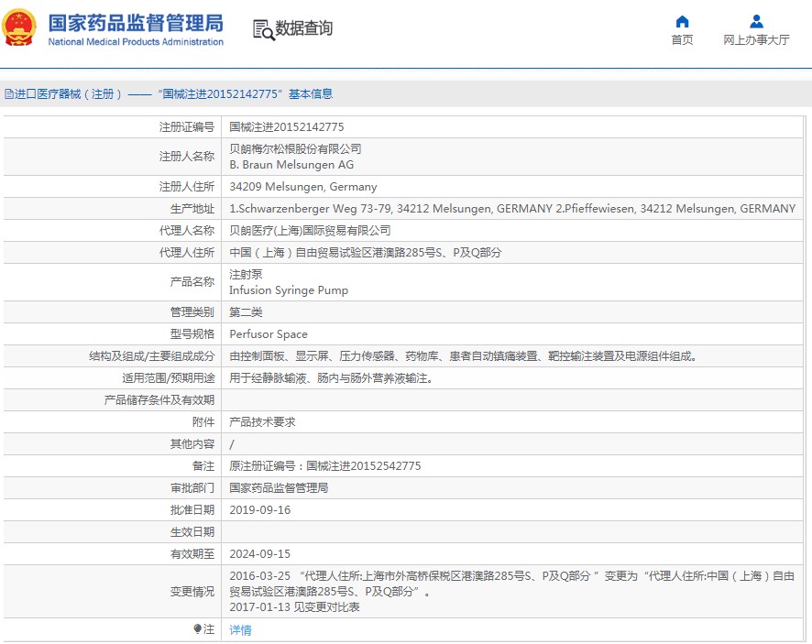
Task: Click the document icon before 进口医疗器械
Action: pyautogui.click(x=8, y=94)
